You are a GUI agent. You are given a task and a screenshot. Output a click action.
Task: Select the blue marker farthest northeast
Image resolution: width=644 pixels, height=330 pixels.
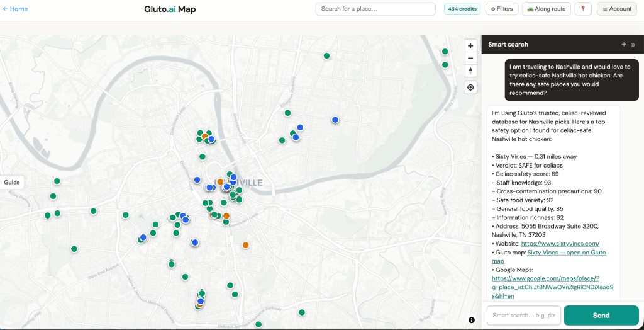(x=335, y=120)
